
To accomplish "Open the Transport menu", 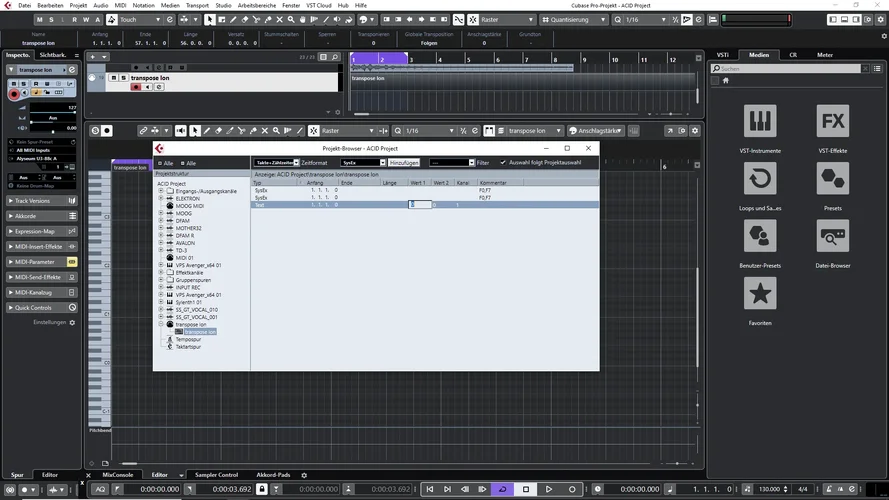I will point(197,5).
